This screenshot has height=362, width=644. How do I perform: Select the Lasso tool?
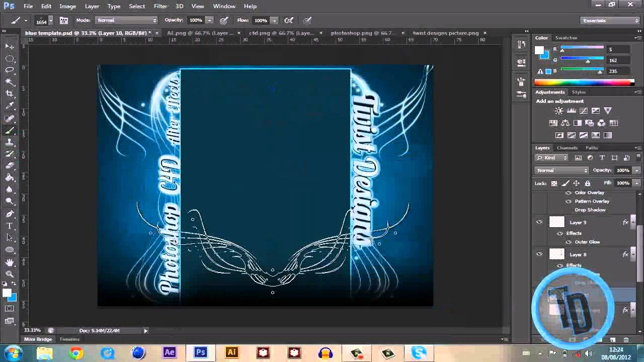(10, 70)
